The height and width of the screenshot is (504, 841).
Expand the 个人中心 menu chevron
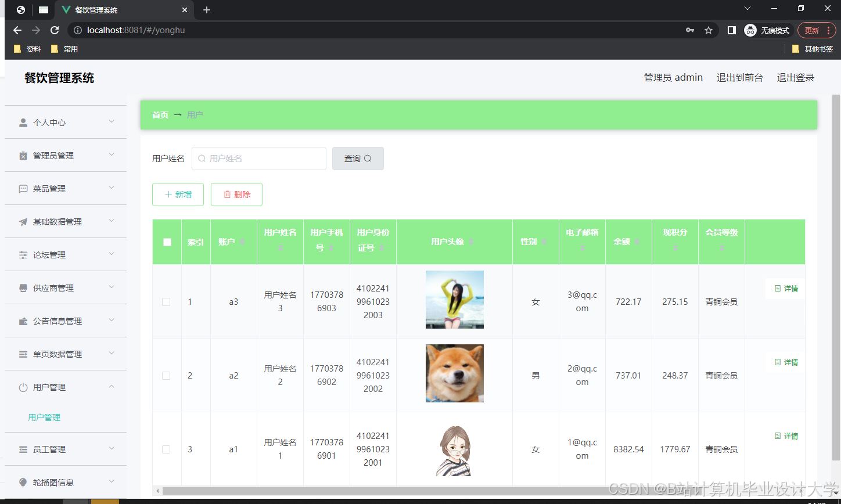tap(112, 121)
